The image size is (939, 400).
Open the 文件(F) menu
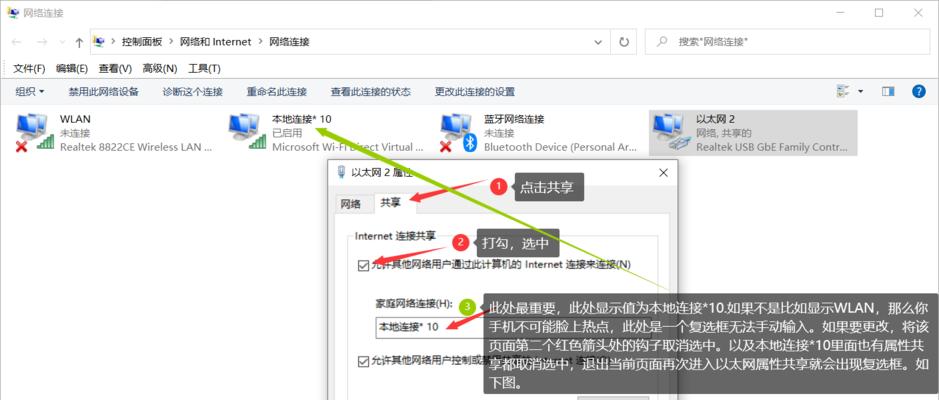coord(29,68)
